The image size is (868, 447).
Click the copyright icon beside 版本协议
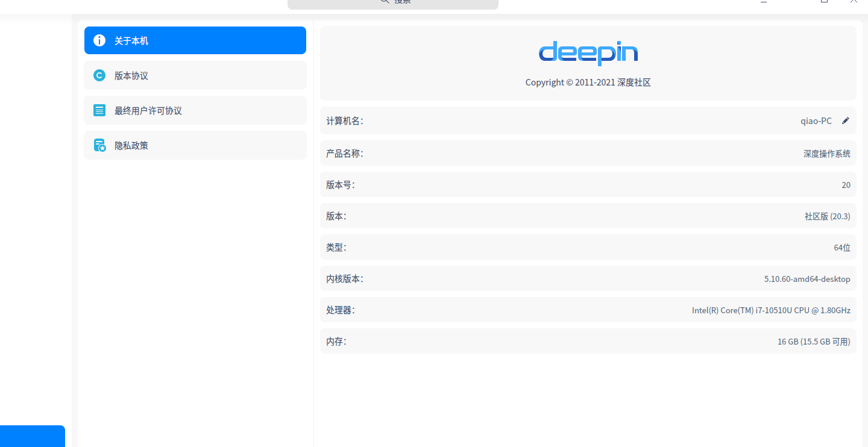99,75
